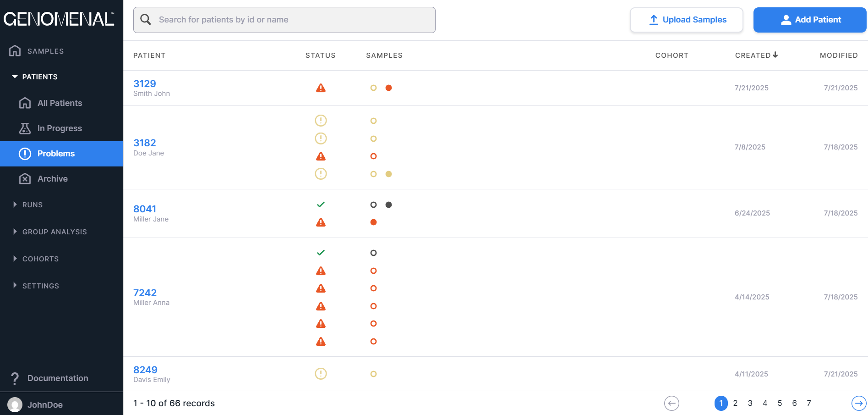
Task: Click the Upload Samples button
Action: click(686, 20)
